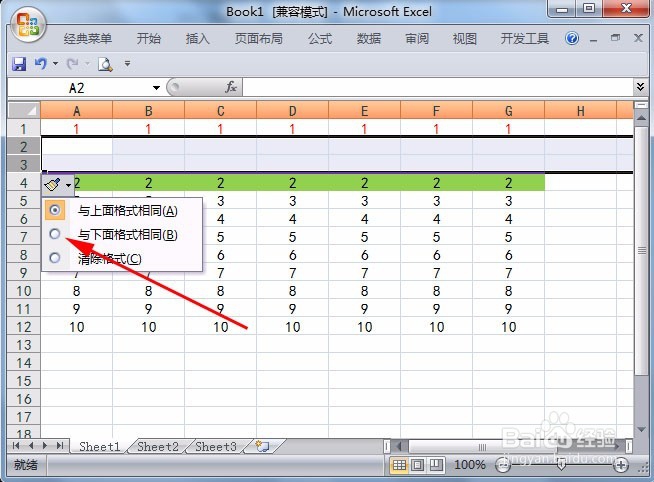Viewport: 654px width, 482px height.
Task: Click the Save icon in quick access toolbar
Action: point(19,64)
